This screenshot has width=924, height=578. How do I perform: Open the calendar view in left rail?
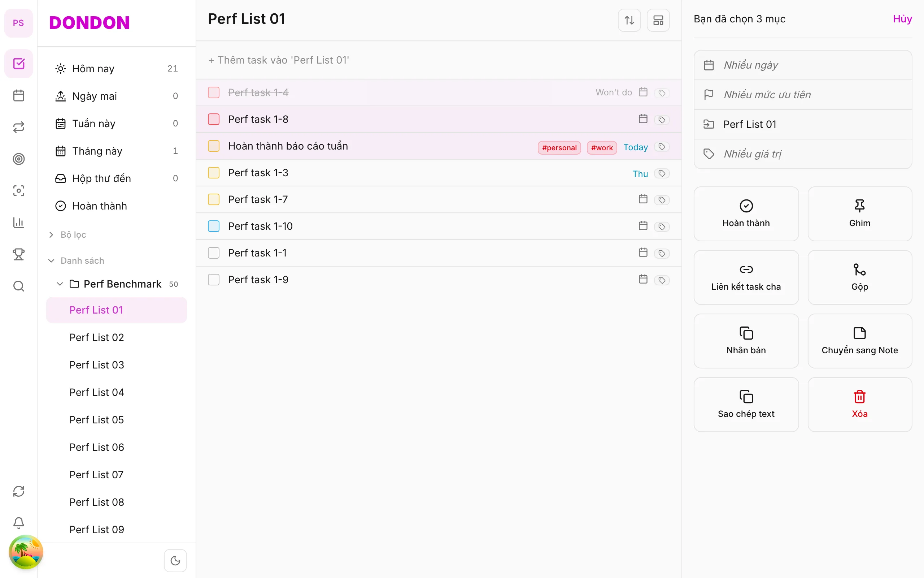point(18,95)
